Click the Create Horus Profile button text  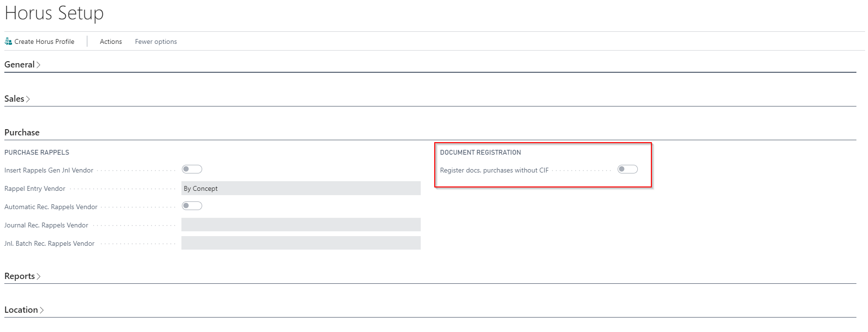tap(44, 41)
